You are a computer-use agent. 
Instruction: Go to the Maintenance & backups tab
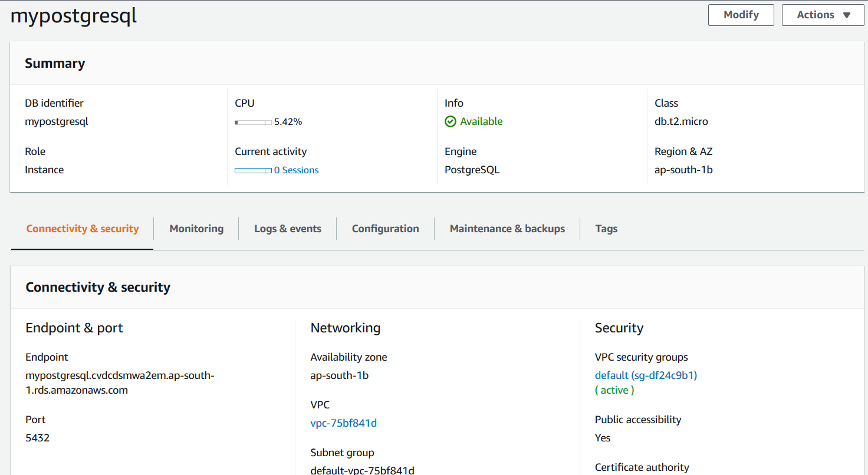point(507,229)
